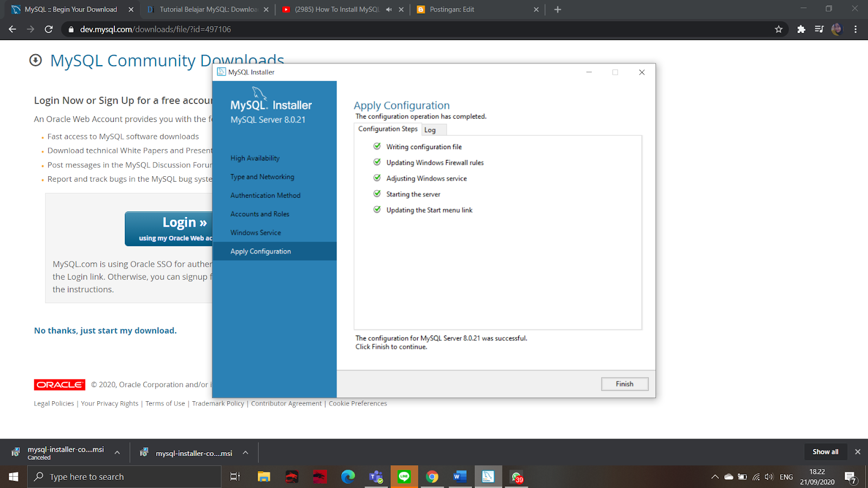This screenshot has width=868, height=488.
Task: Switch to the Log tab
Action: [x=430, y=130]
